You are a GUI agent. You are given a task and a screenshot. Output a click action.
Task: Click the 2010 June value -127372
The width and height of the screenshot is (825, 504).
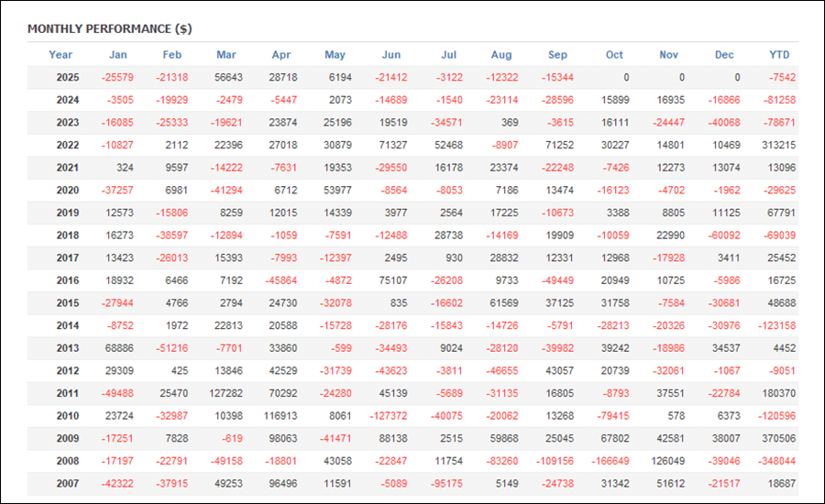click(389, 416)
